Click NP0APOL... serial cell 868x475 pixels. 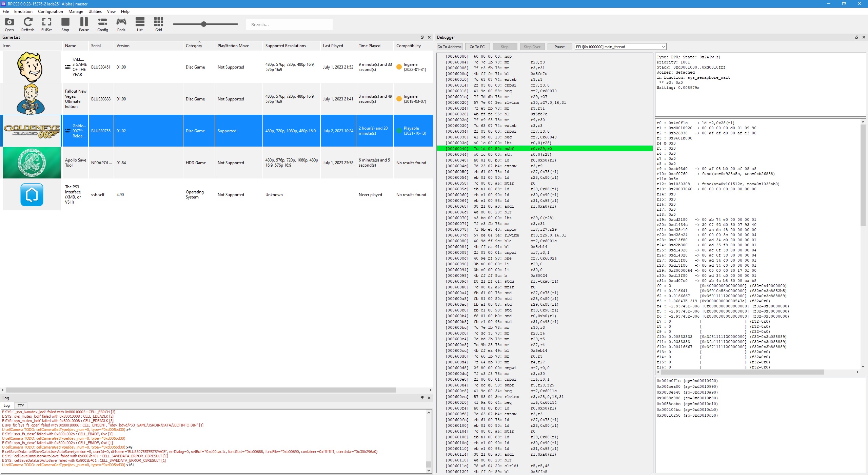tap(101, 163)
